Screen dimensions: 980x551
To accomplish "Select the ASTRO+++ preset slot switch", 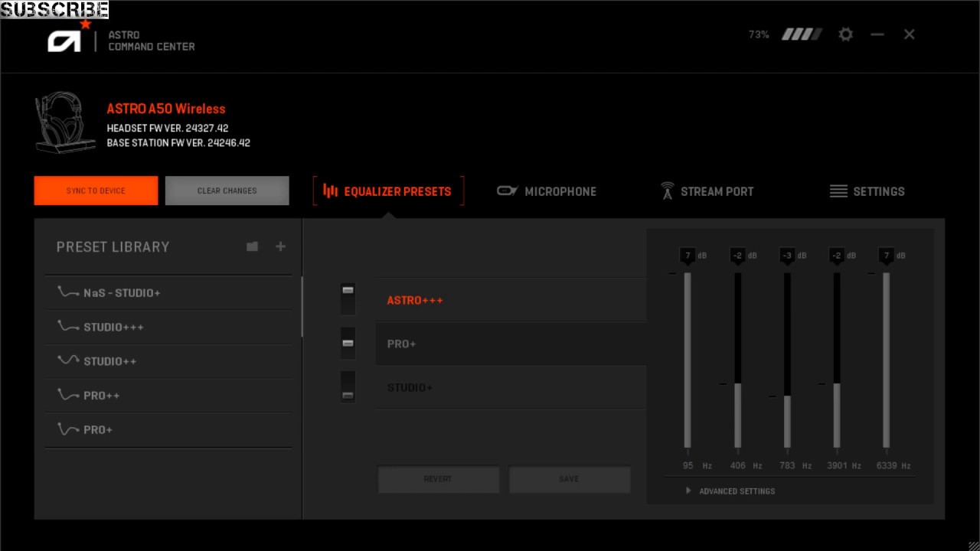I will tap(348, 299).
